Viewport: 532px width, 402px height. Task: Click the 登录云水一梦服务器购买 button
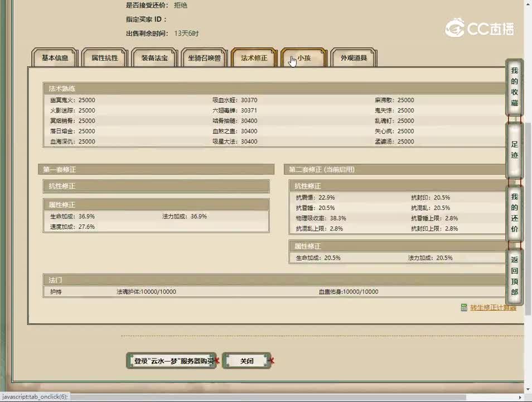[170, 361]
